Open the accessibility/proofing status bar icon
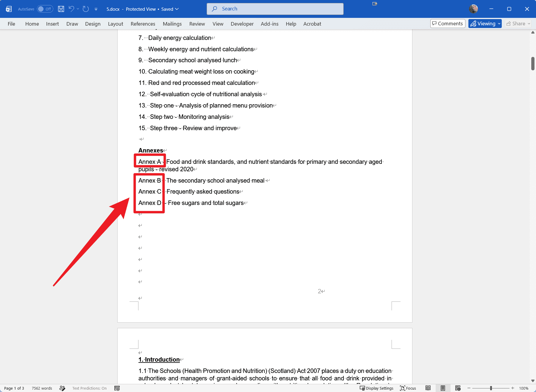 click(62, 388)
